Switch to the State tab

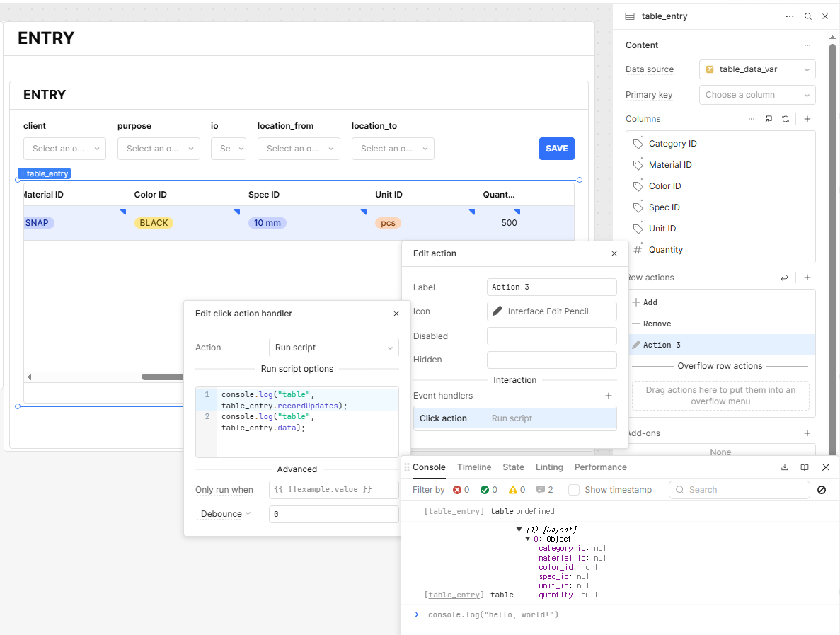(x=513, y=467)
